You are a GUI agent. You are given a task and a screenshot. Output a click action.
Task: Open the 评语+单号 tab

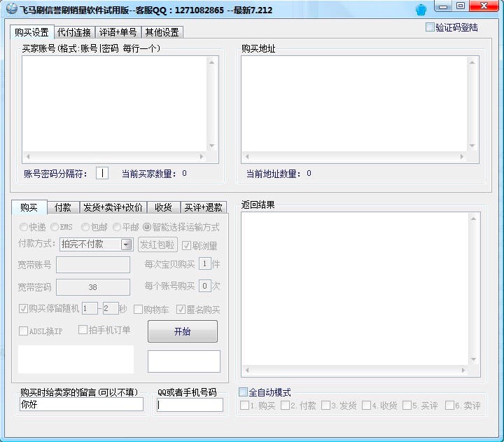tap(118, 32)
